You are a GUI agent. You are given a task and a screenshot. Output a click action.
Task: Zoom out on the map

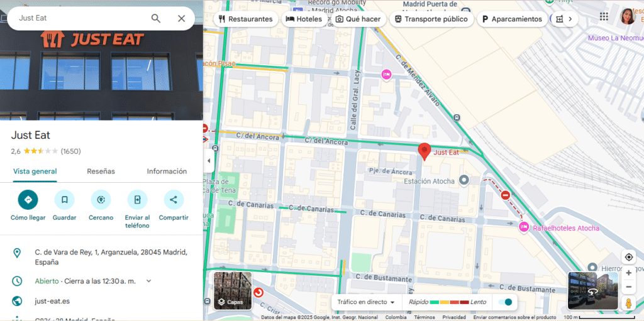point(629,286)
